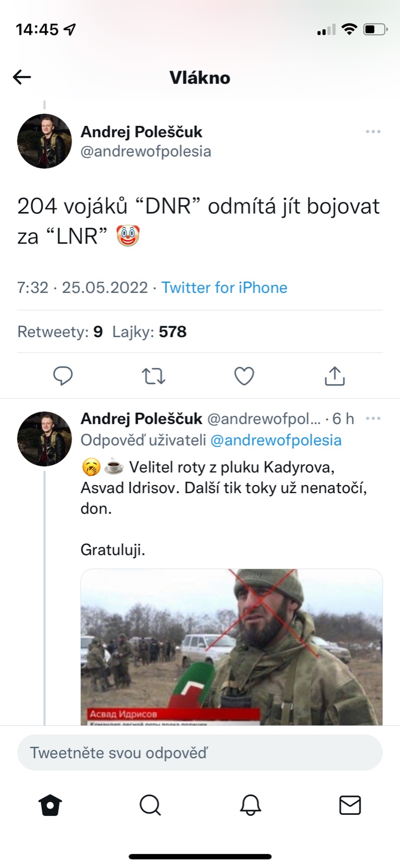Open the Messages envelope tab
The image size is (400, 868).
point(350,805)
